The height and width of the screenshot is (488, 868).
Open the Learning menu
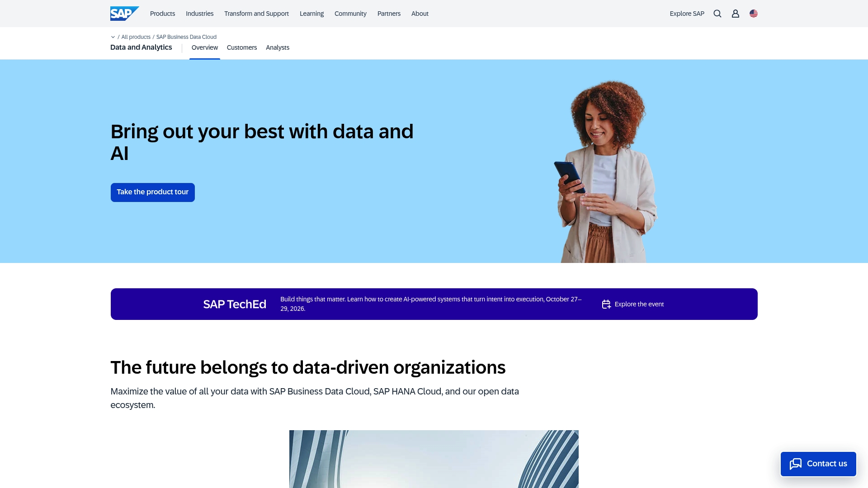click(311, 14)
